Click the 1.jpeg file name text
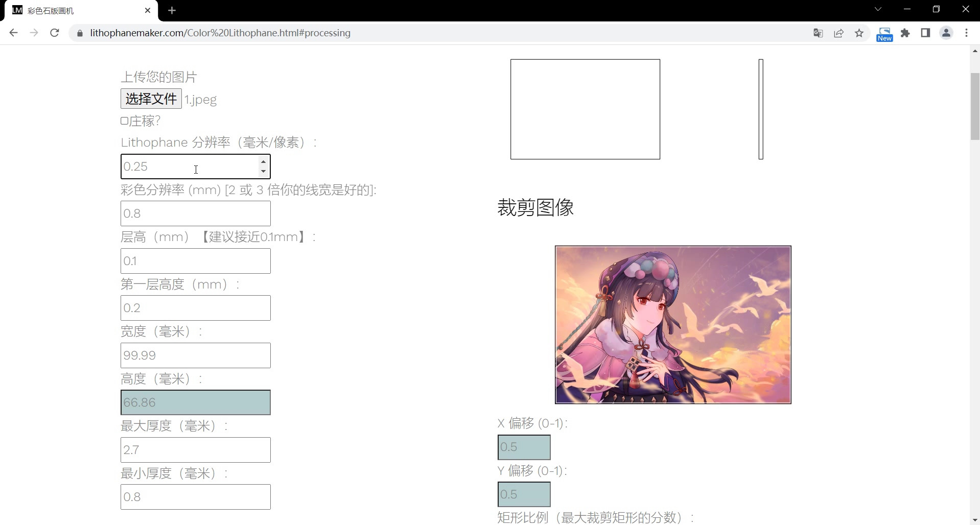 click(200, 100)
